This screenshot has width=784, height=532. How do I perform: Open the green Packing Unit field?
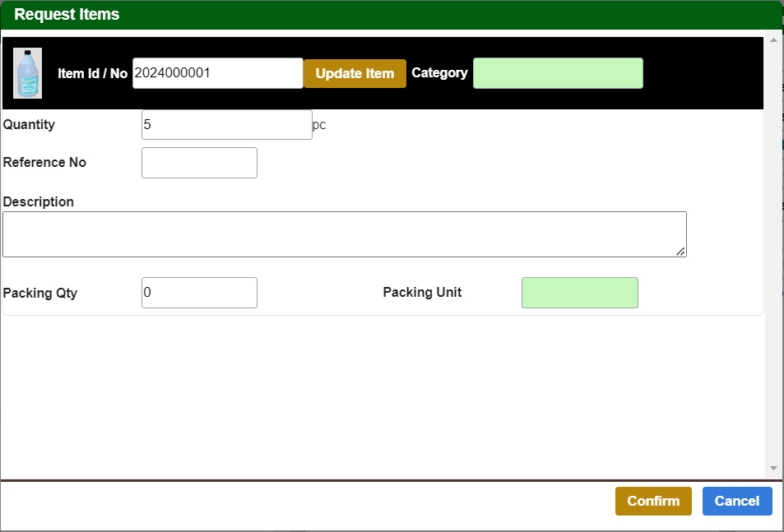pyautogui.click(x=579, y=293)
